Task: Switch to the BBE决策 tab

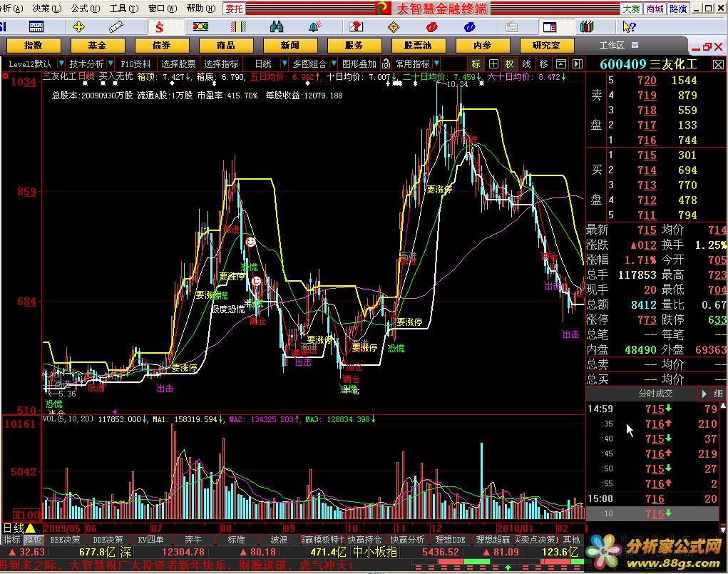Action: (x=65, y=540)
